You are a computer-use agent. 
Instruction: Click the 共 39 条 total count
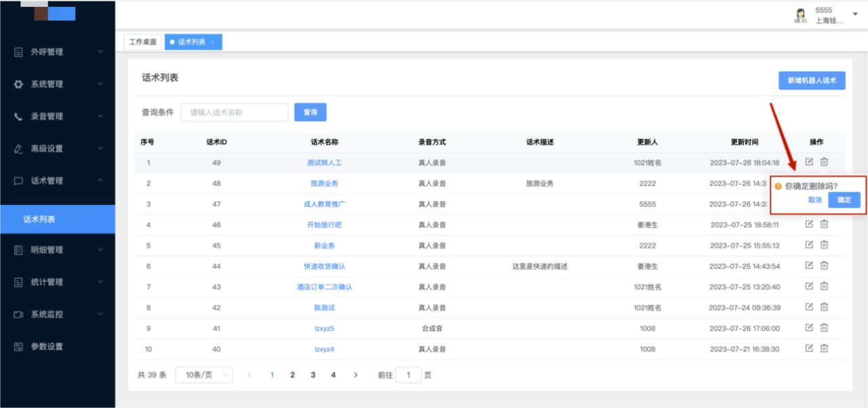tap(152, 375)
